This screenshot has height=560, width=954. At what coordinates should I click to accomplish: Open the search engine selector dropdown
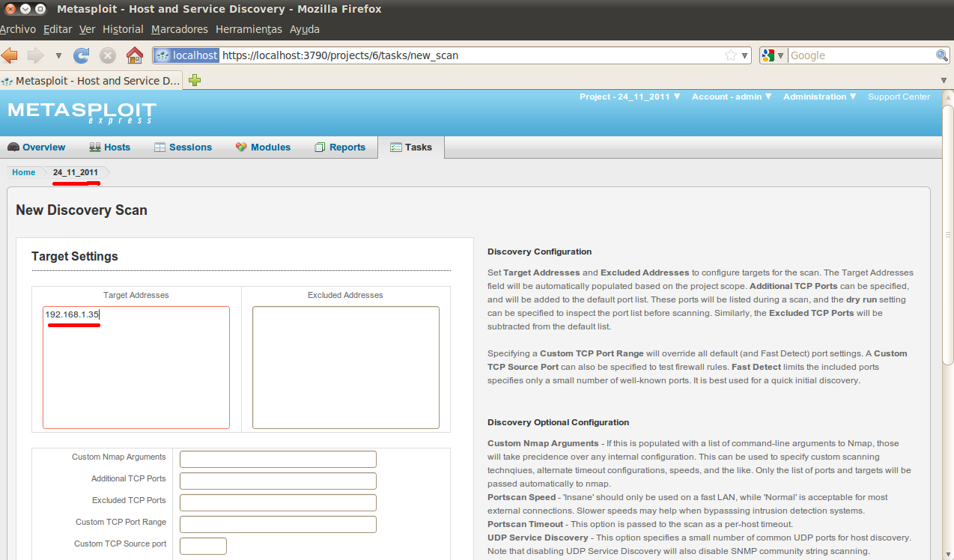[x=773, y=55]
